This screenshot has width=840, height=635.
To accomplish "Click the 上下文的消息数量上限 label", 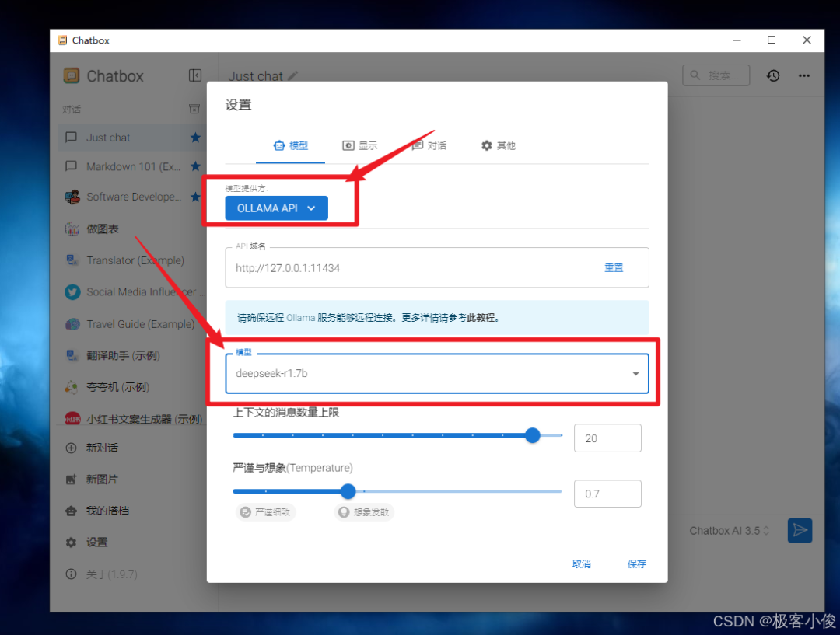I will pyautogui.click(x=286, y=413).
